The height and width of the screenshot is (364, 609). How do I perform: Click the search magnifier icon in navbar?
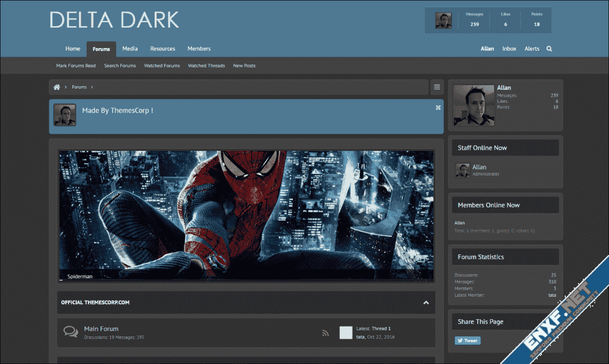coord(549,49)
